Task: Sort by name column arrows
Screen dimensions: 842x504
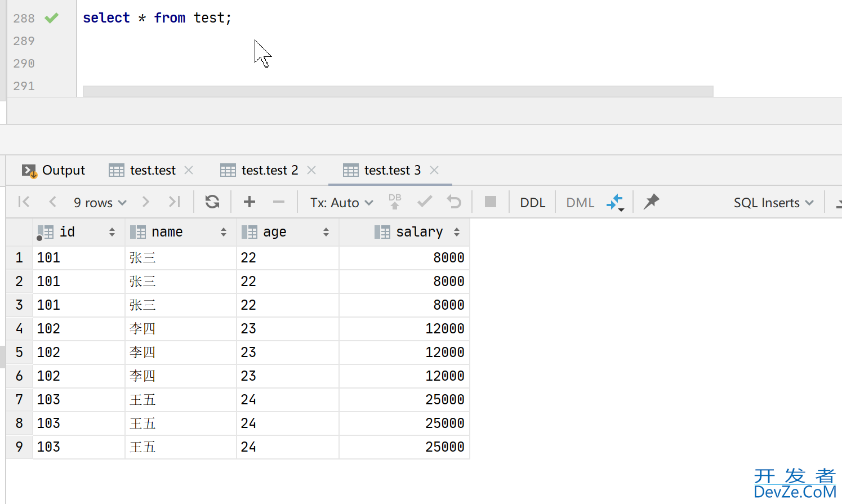Action: point(224,232)
